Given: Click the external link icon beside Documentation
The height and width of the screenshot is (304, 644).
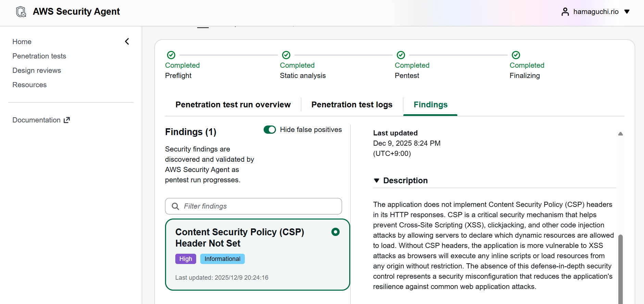Looking at the screenshot, I should tap(67, 120).
